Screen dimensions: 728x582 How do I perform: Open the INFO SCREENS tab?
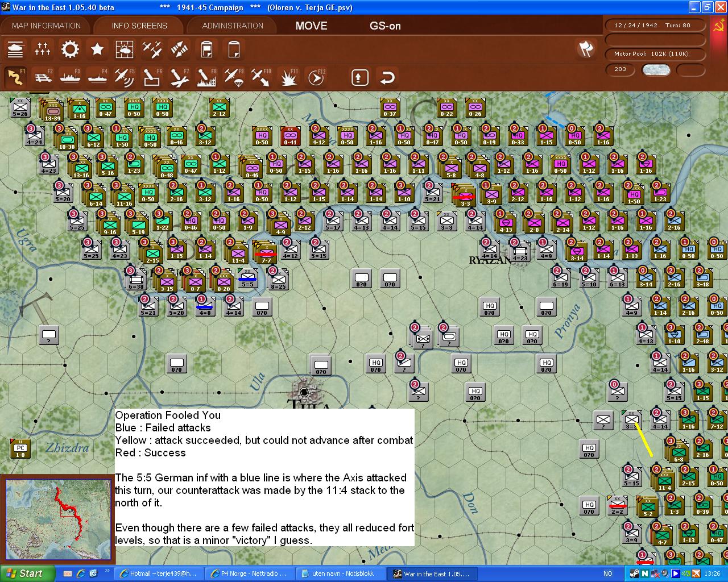[139, 26]
